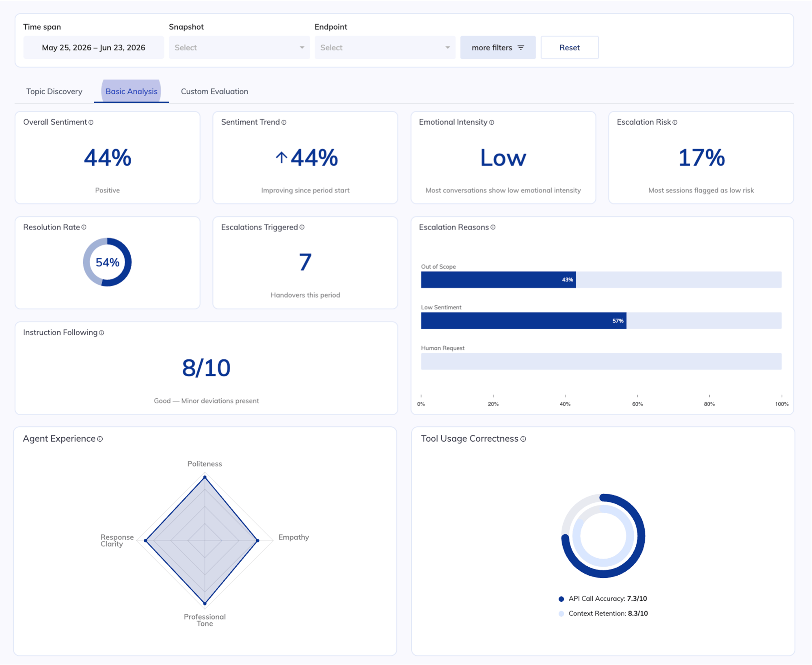Open the Snapshot select dropdown
This screenshot has height=665, width=812.
[240, 47]
